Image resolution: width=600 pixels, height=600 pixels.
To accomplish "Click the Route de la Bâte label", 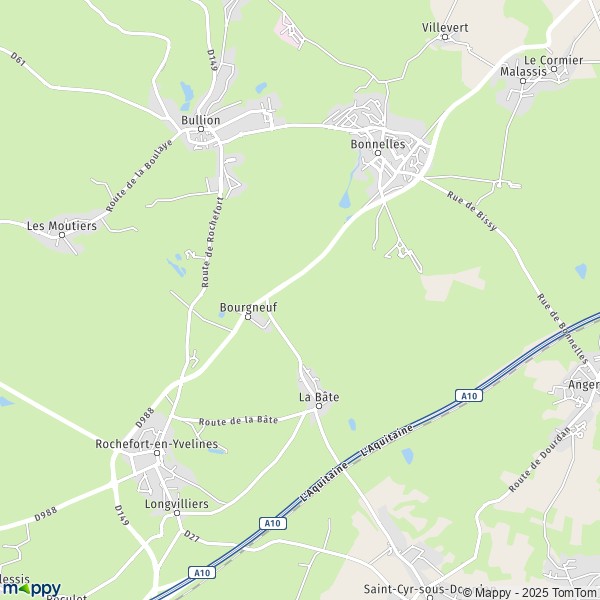I will (x=238, y=421).
